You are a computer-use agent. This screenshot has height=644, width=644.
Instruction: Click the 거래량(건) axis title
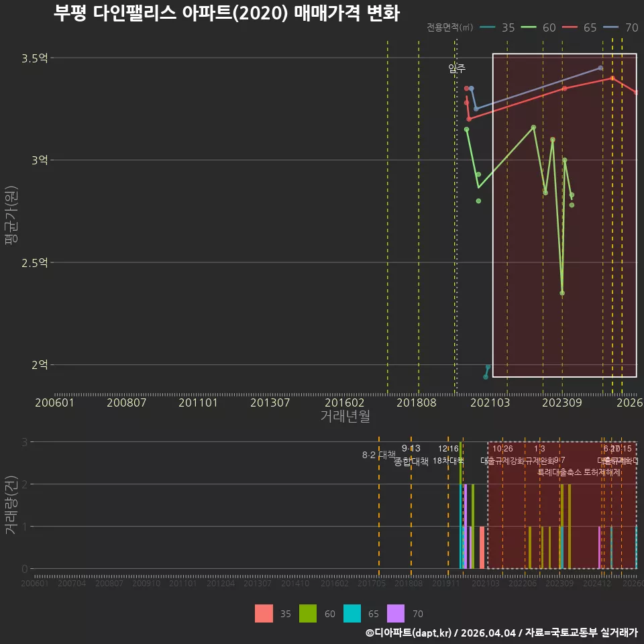(10, 505)
